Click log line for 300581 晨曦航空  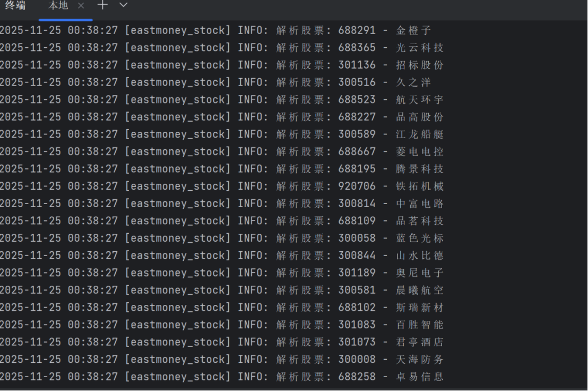pos(222,290)
